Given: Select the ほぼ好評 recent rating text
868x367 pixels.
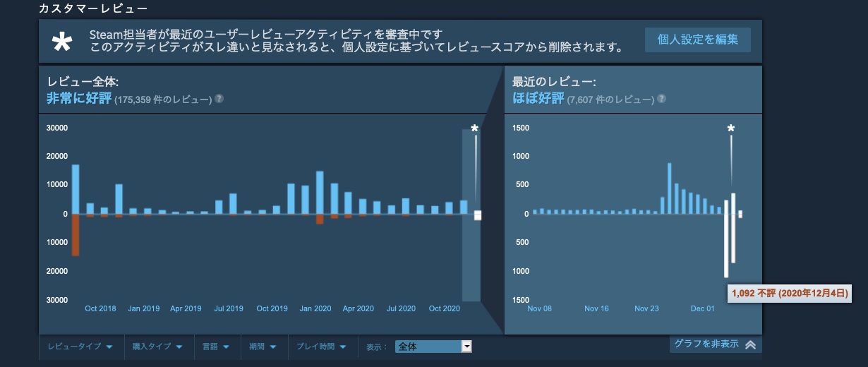Looking at the screenshot, I should pyautogui.click(x=538, y=98).
